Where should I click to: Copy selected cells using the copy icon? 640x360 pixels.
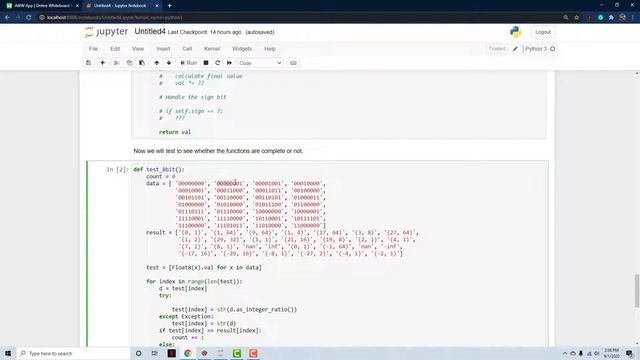(129, 63)
